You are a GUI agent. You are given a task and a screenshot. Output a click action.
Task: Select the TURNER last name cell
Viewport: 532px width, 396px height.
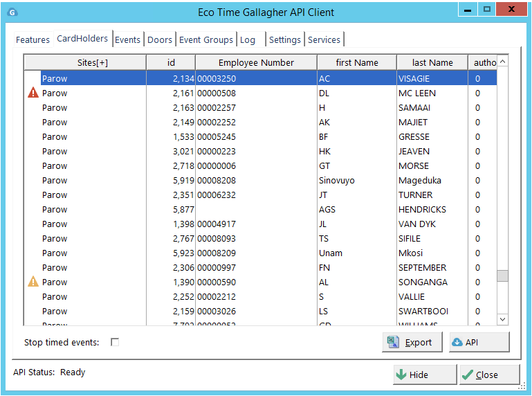[432, 195]
